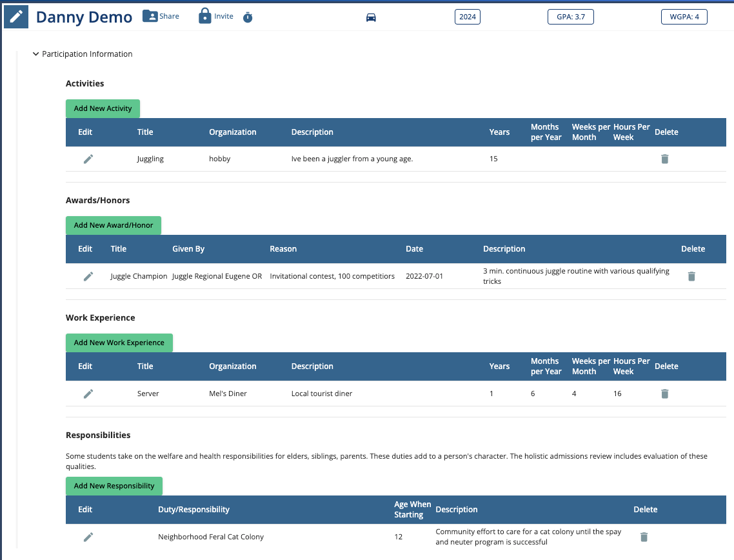
Task: Click the car icon in the header
Action: [x=371, y=17]
